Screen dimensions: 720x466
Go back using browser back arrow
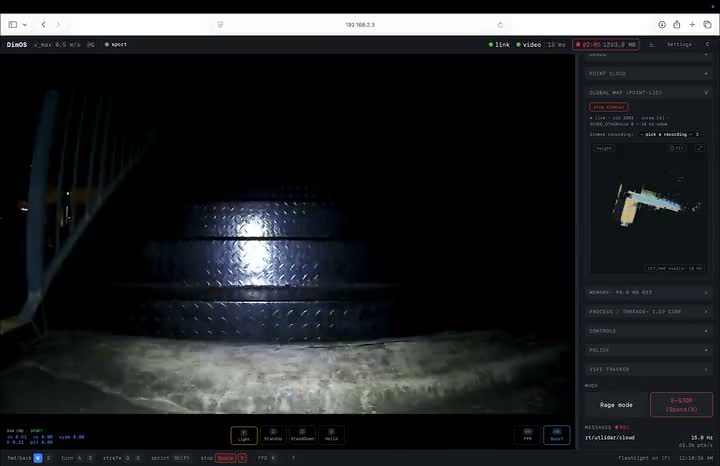(44, 25)
